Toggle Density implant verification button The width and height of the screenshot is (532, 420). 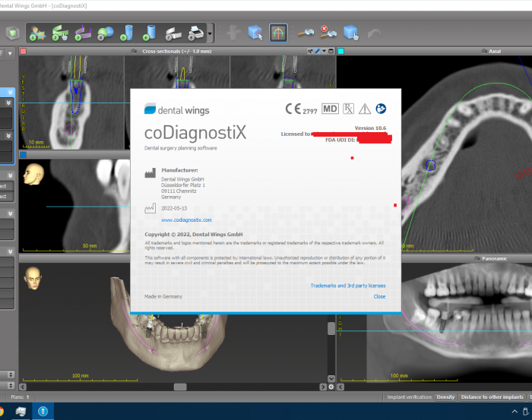pos(445,397)
